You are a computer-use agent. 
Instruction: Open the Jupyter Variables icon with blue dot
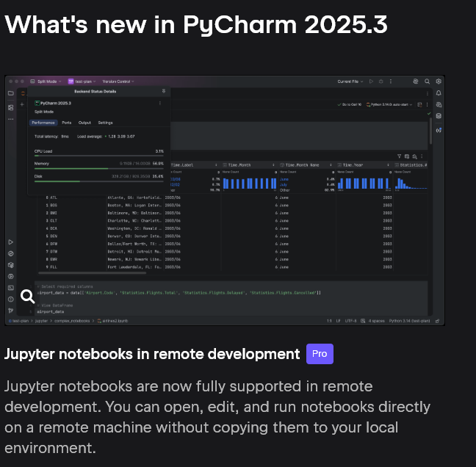(x=439, y=130)
